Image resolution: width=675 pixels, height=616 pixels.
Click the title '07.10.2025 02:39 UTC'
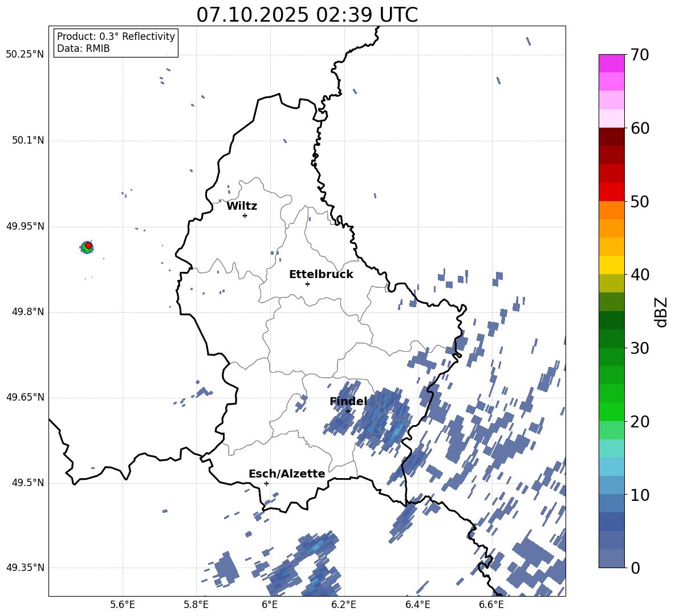point(307,15)
